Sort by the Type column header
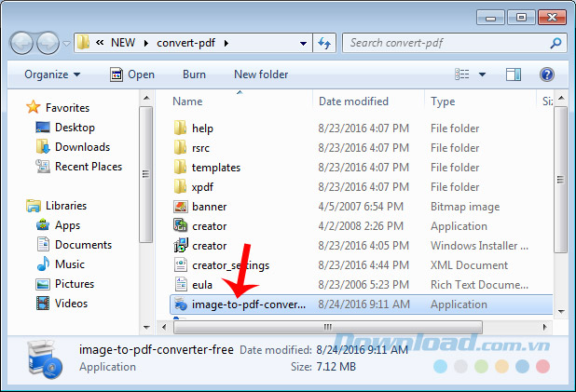Image resolution: width=576 pixels, height=392 pixels. (443, 101)
